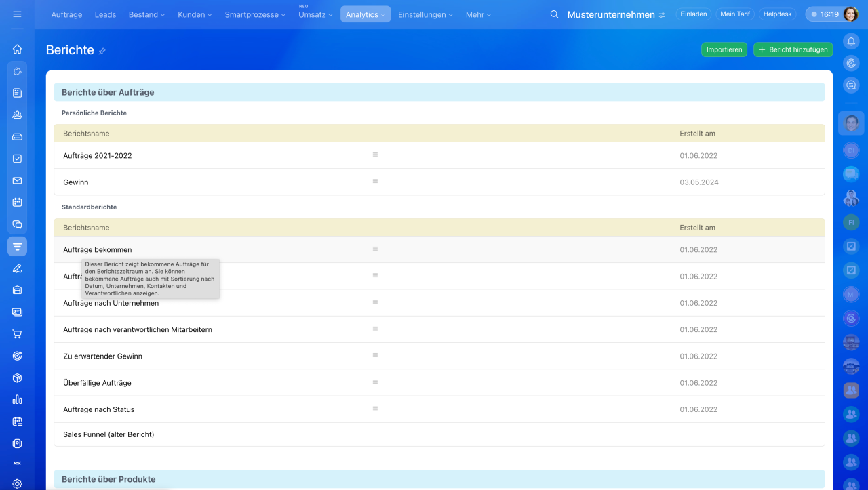
Task: Click the Importieren button
Action: 724,49
